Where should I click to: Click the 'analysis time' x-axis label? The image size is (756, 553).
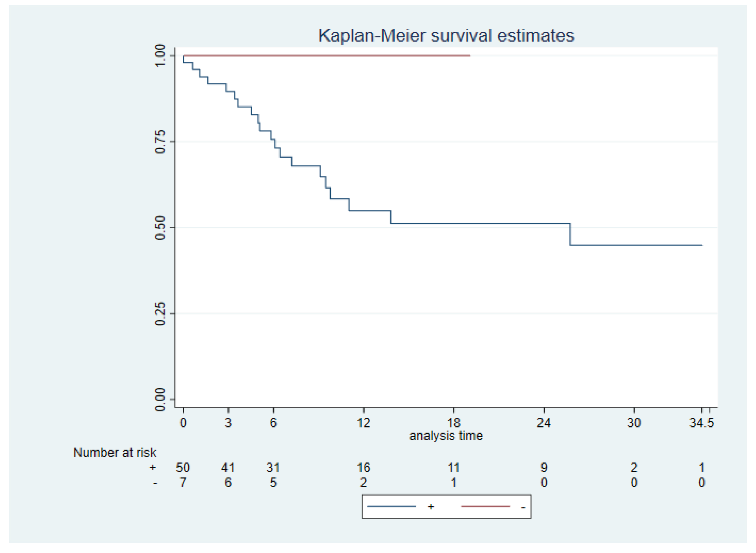(x=446, y=435)
